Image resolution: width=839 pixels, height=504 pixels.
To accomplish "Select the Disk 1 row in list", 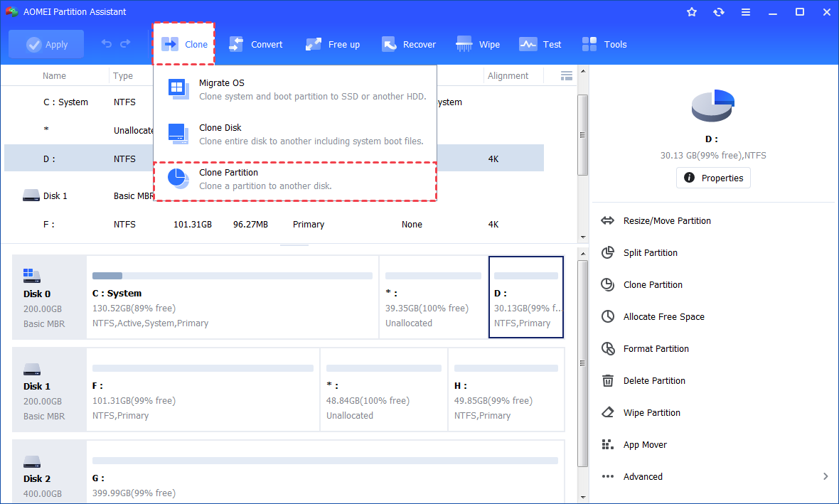I will click(274, 195).
